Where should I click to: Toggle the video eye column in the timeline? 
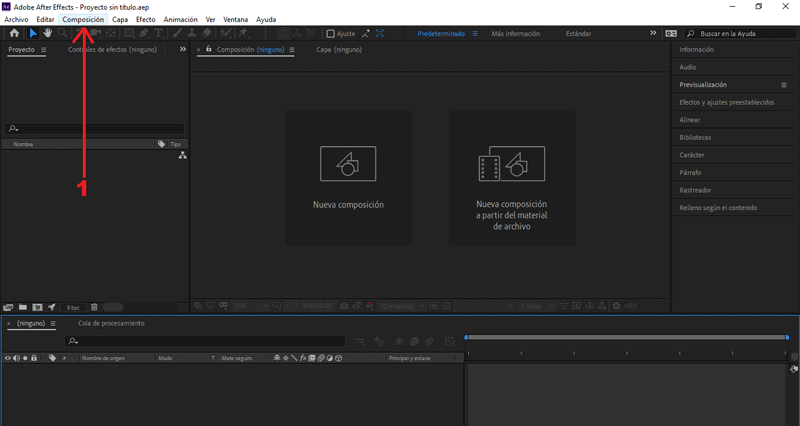(8, 357)
